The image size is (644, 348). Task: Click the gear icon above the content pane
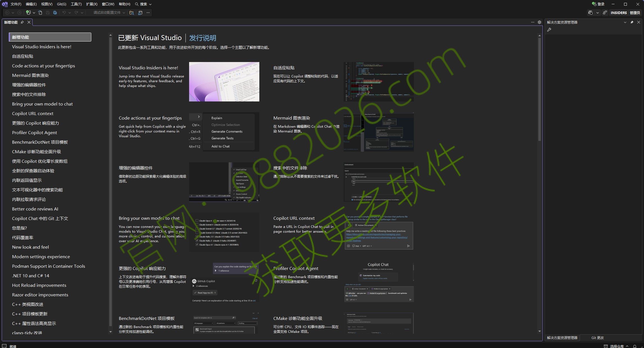(539, 22)
